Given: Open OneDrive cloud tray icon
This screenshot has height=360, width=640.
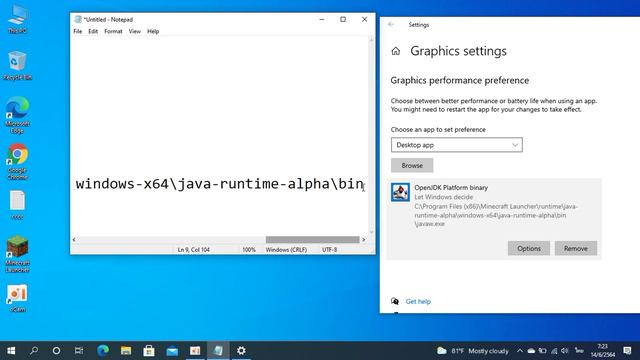Looking at the screenshot, I should (531, 351).
